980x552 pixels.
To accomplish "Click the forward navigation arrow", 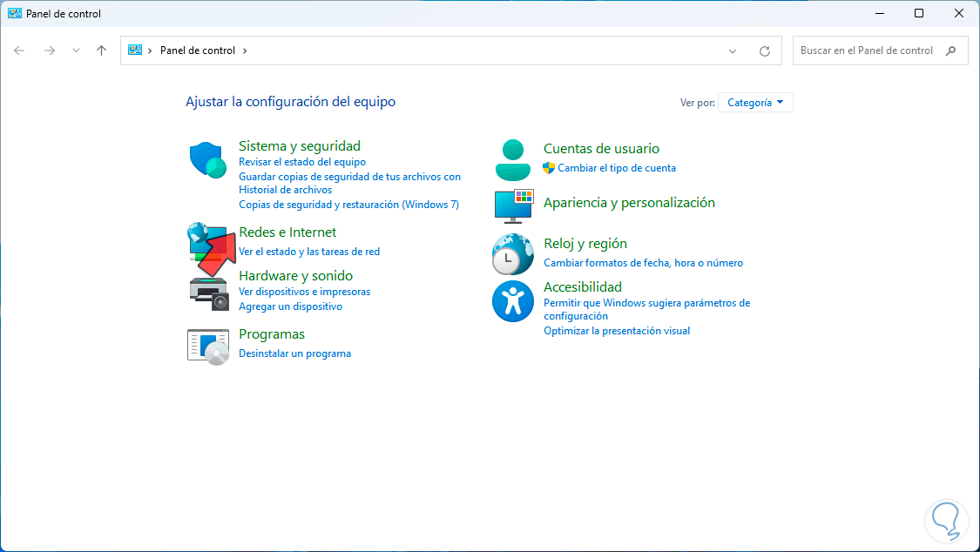I will [x=50, y=50].
